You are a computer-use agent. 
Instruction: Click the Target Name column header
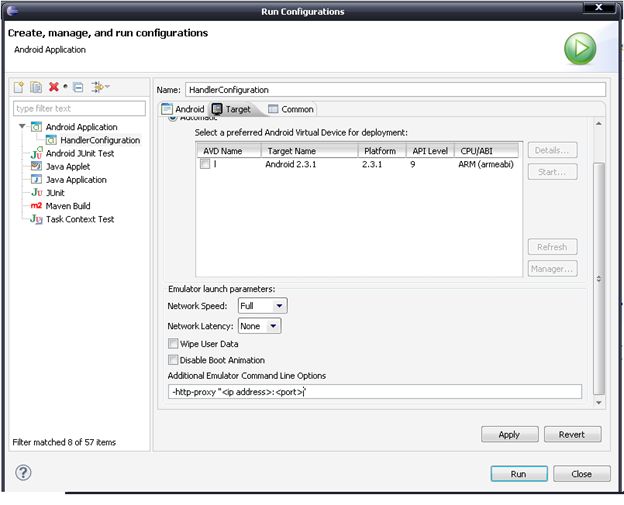pos(309,151)
